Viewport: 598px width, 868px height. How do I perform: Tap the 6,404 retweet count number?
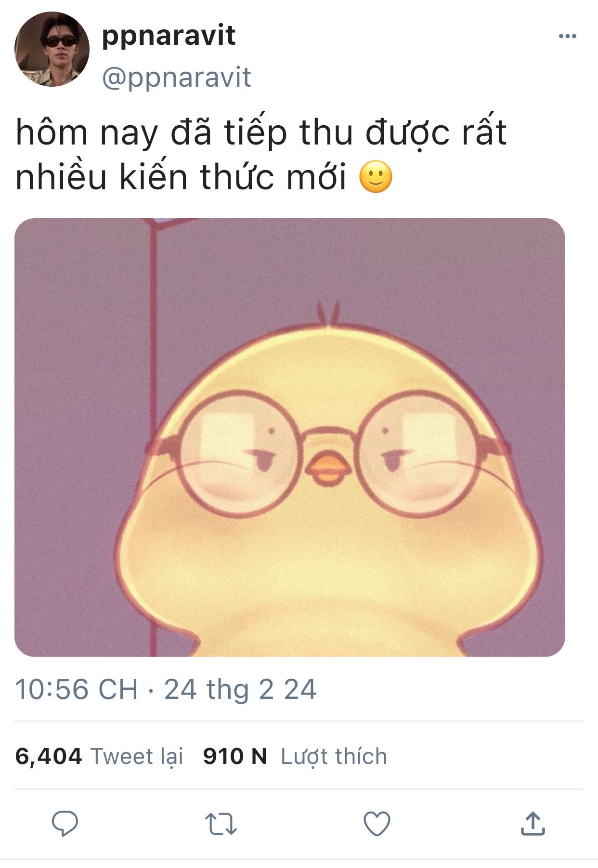49,756
